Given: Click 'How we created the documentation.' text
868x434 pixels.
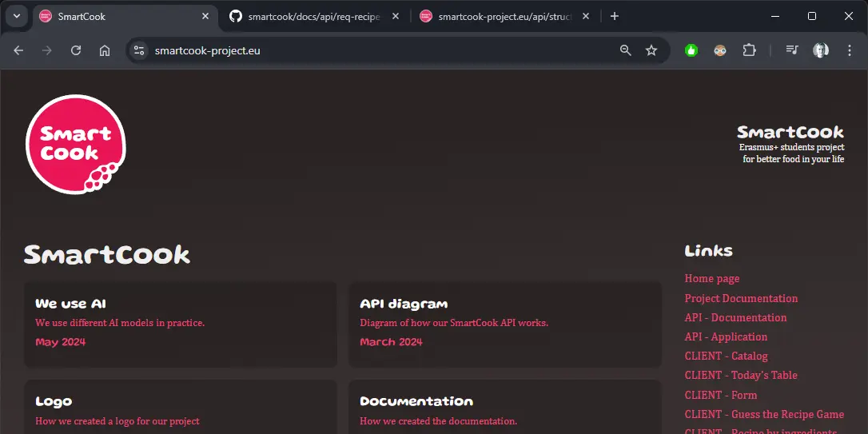Looking at the screenshot, I should pyautogui.click(x=439, y=421).
